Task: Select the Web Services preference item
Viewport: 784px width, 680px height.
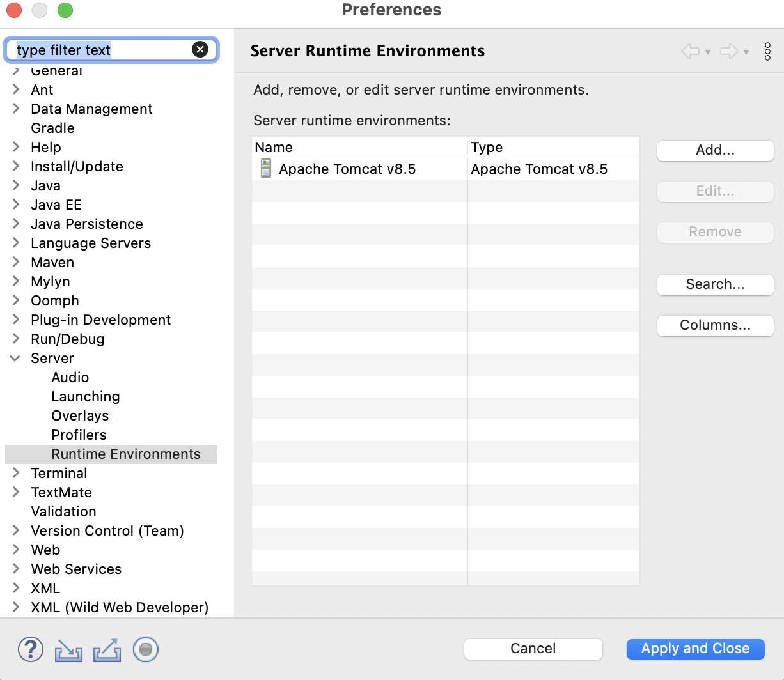Action: (x=76, y=569)
